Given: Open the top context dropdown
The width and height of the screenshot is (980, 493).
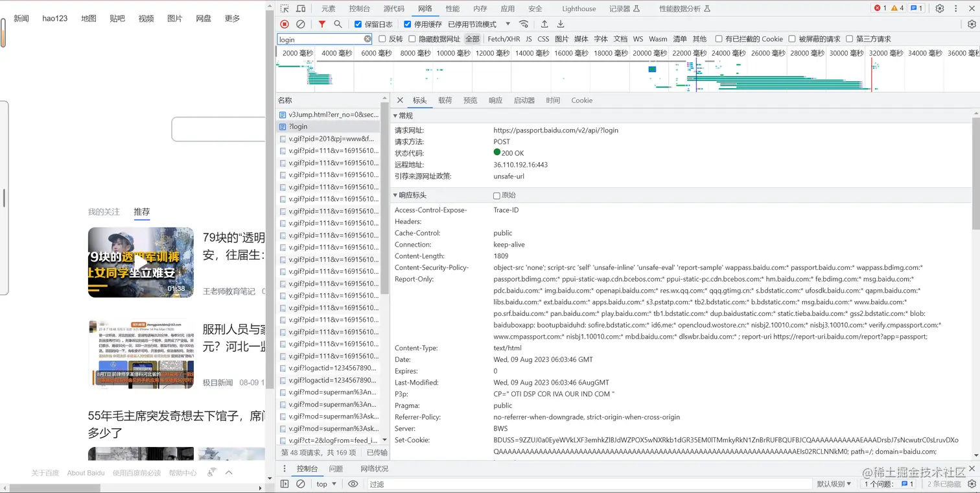Looking at the screenshot, I should pos(327,484).
